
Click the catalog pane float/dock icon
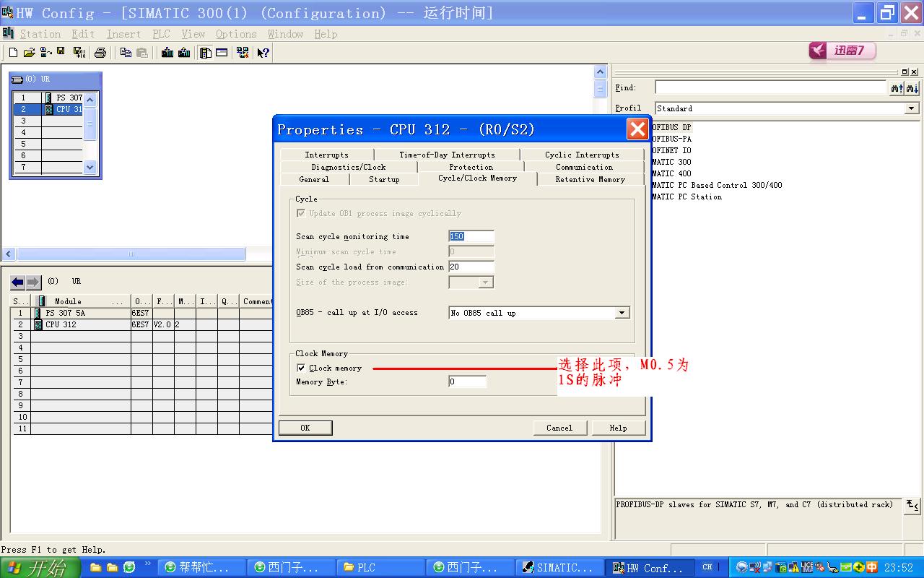point(905,72)
